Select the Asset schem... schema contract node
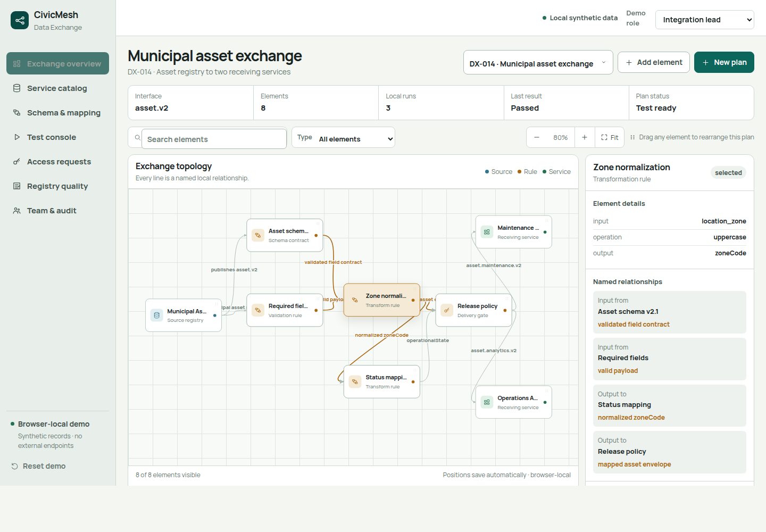This screenshot has width=766, height=532. coord(285,235)
